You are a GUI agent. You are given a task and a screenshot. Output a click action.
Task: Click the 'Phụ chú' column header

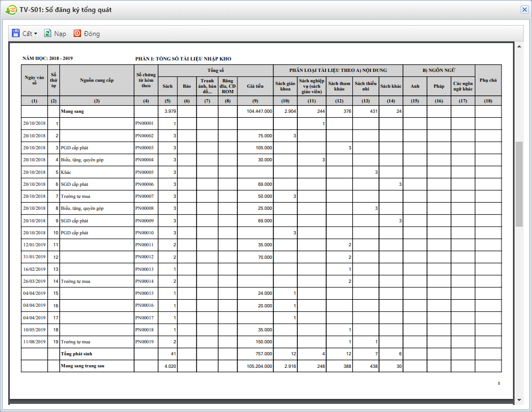[x=488, y=80]
